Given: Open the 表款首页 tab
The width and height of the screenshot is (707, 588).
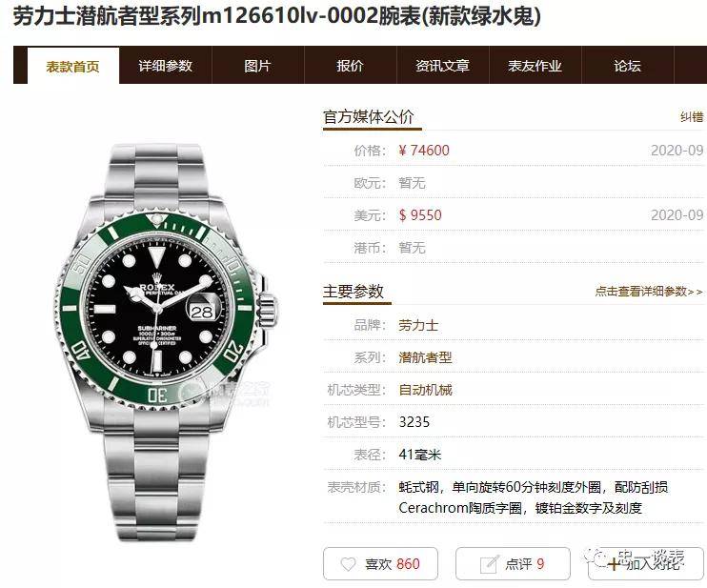Looking at the screenshot, I should pos(73,67).
